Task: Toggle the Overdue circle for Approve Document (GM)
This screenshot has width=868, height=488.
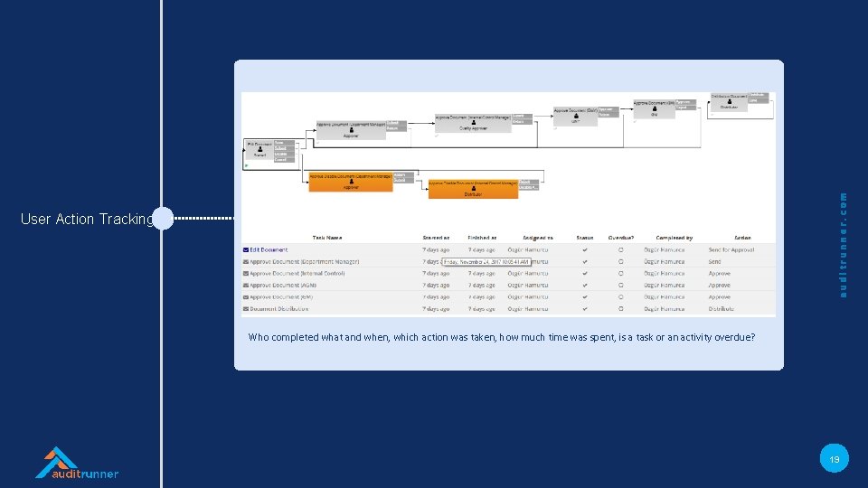Action: [x=620, y=297]
